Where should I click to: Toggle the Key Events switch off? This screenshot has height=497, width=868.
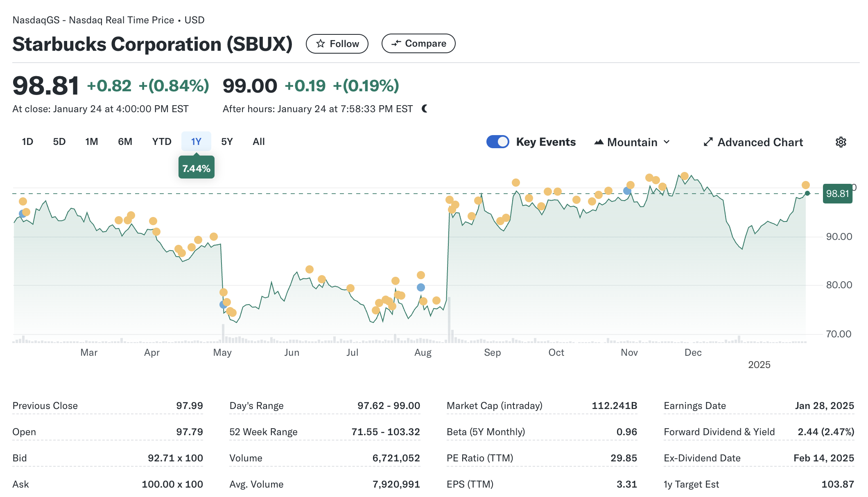click(x=497, y=142)
